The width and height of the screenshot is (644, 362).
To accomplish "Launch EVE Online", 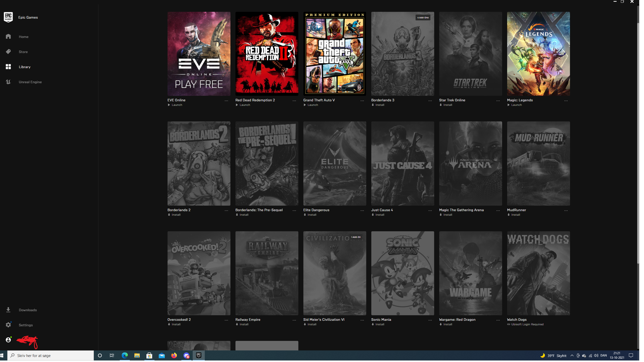I will [175, 105].
